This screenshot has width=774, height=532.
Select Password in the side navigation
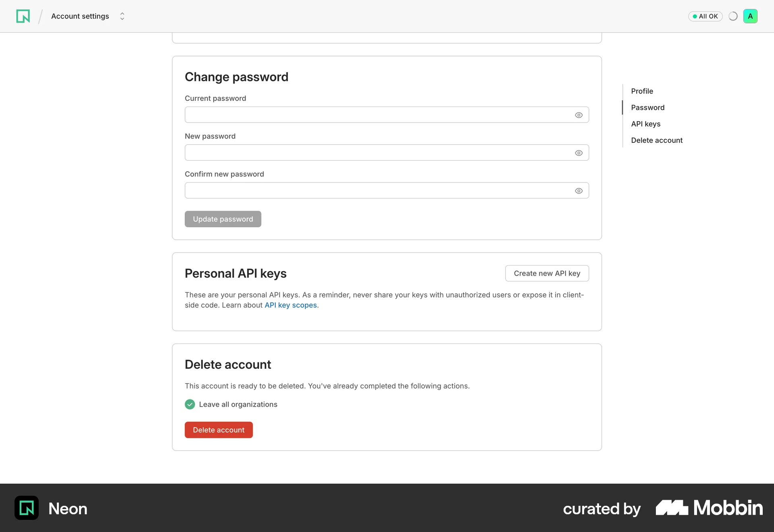[x=647, y=108]
